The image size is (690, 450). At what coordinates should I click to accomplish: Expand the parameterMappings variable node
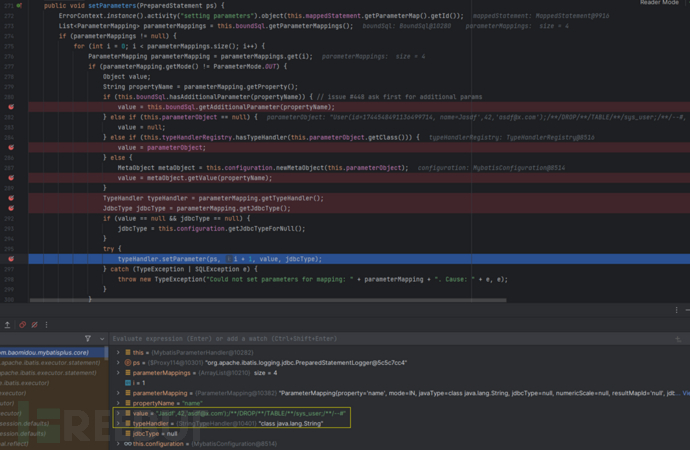(x=119, y=373)
